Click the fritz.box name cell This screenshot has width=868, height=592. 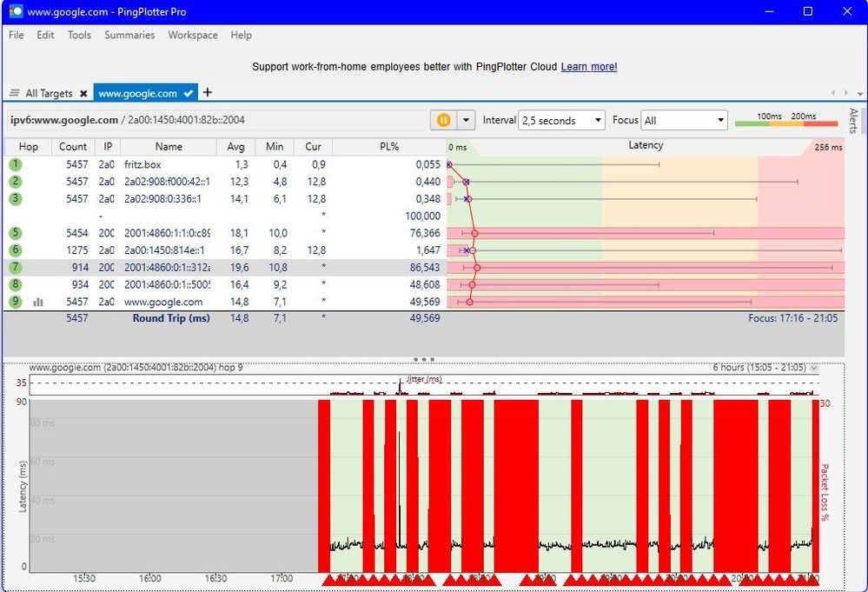142,164
